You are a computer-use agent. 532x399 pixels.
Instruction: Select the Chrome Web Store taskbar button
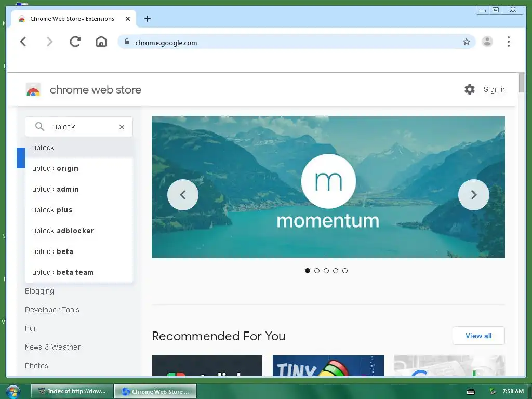[155, 392]
